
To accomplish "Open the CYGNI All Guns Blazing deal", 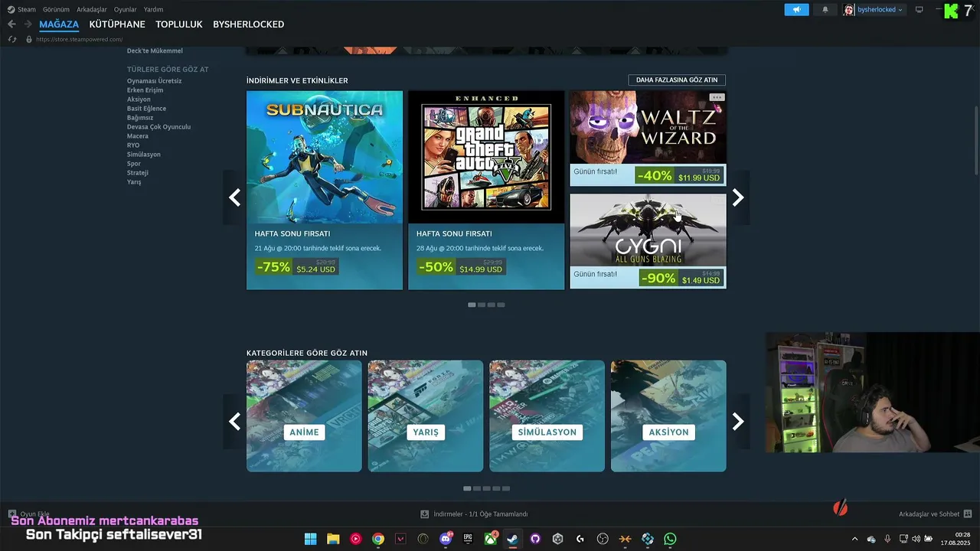I will pyautogui.click(x=648, y=241).
